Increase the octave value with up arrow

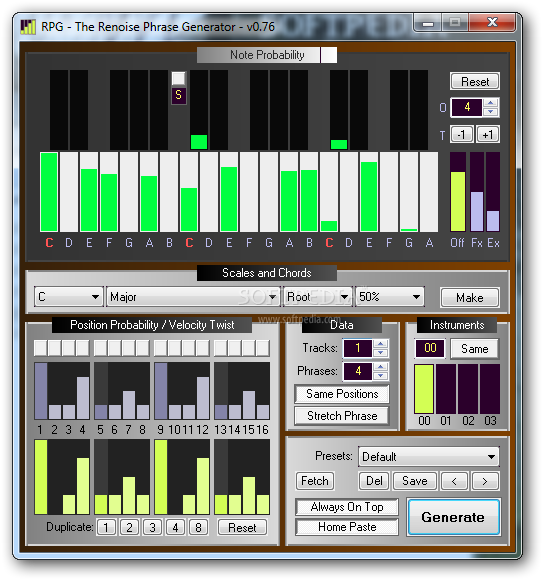tap(490, 103)
